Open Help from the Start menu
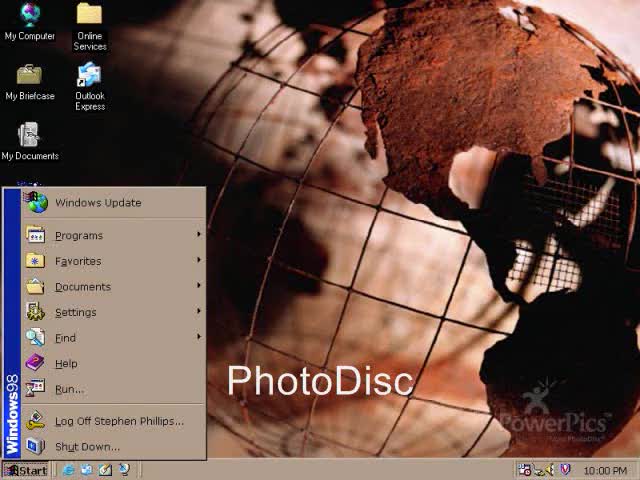This screenshot has width=640, height=480. coord(114,363)
